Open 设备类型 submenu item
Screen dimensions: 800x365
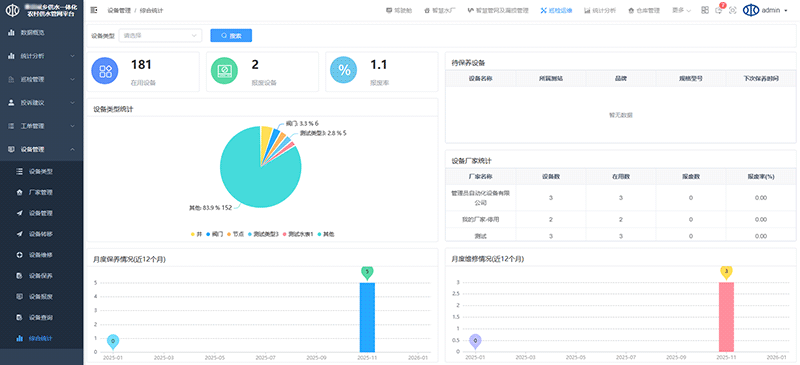coord(41,172)
